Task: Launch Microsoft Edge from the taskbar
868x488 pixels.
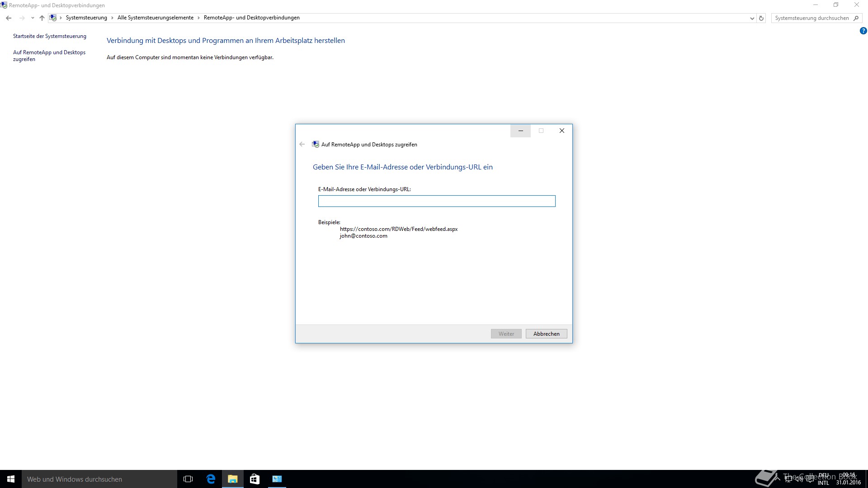Action: point(211,479)
